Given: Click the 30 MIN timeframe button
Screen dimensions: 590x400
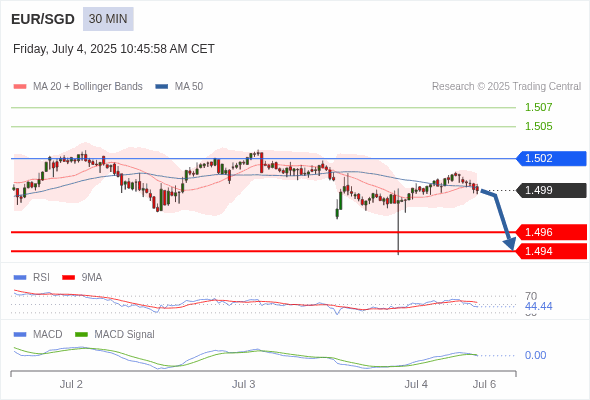Looking at the screenshot, I should point(108,19).
